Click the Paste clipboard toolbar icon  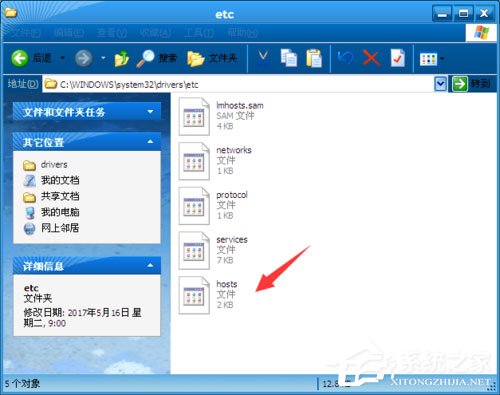click(314, 58)
